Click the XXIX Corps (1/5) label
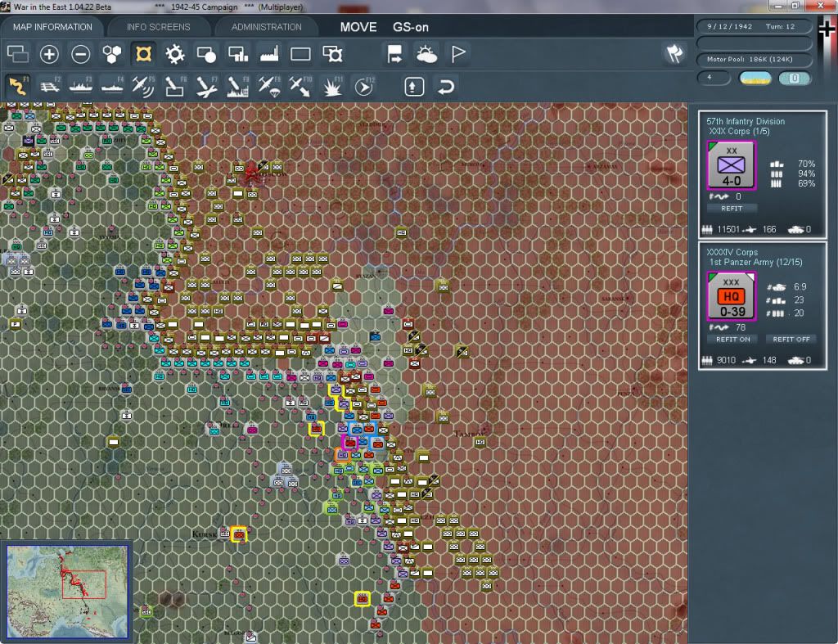Viewport: 838px width, 644px height. point(739,132)
